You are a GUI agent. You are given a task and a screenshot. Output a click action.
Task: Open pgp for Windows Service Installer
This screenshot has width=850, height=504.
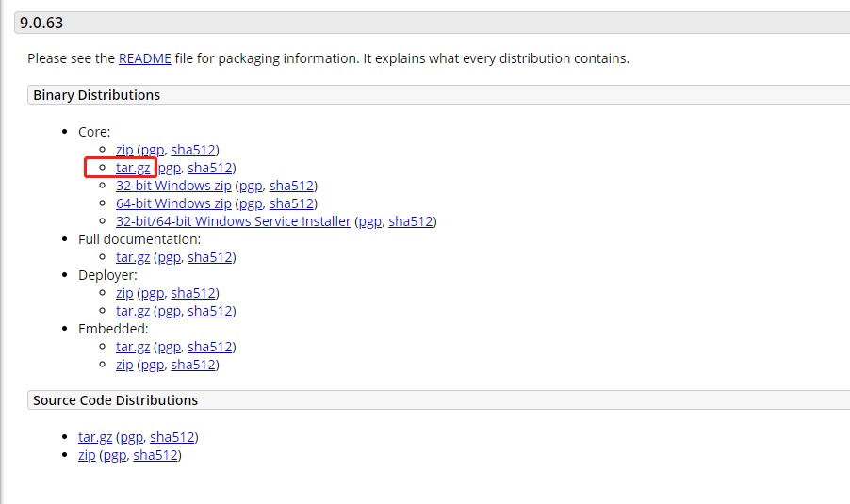click(x=370, y=221)
